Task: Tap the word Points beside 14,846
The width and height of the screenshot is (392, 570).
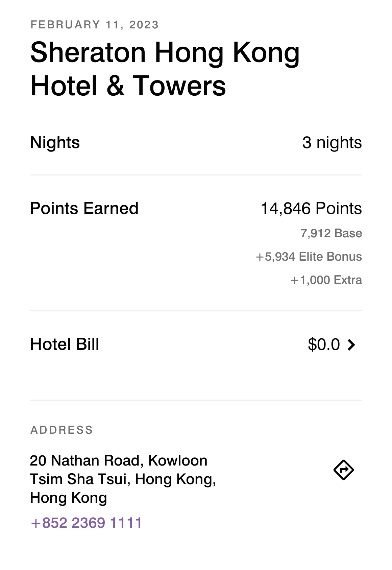Action: pos(339,208)
